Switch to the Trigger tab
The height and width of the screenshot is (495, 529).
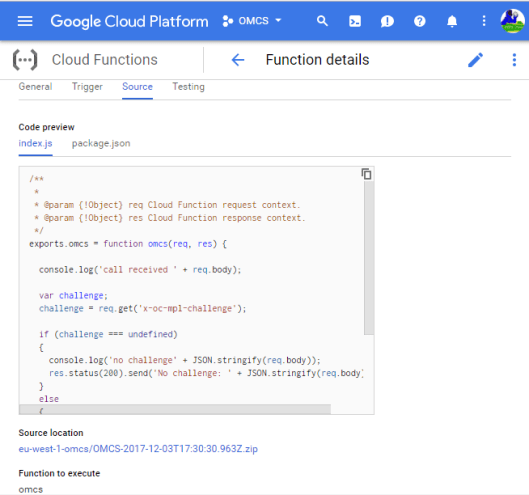87,87
